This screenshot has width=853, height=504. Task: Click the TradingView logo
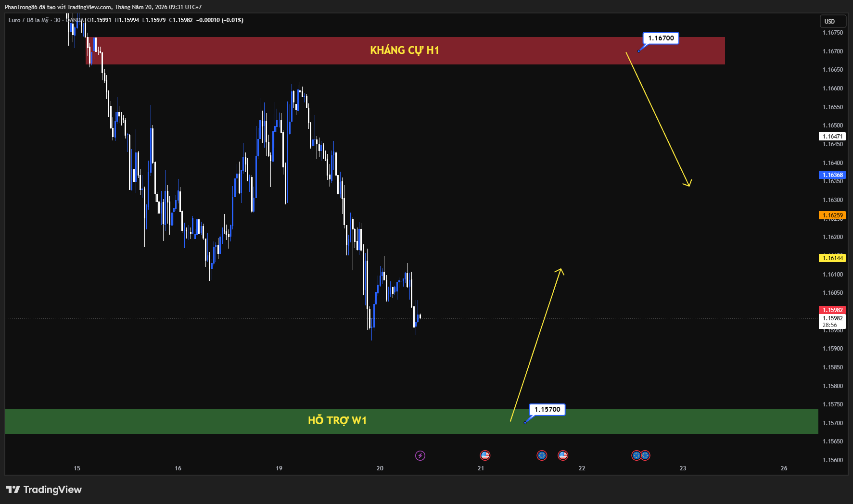tap(44, 490)
